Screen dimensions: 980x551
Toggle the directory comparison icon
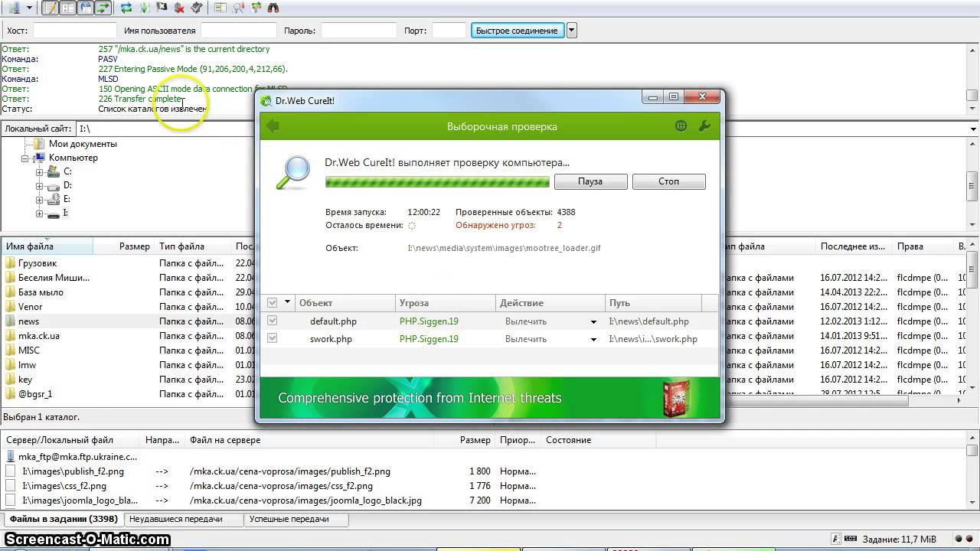coord(238,8)
